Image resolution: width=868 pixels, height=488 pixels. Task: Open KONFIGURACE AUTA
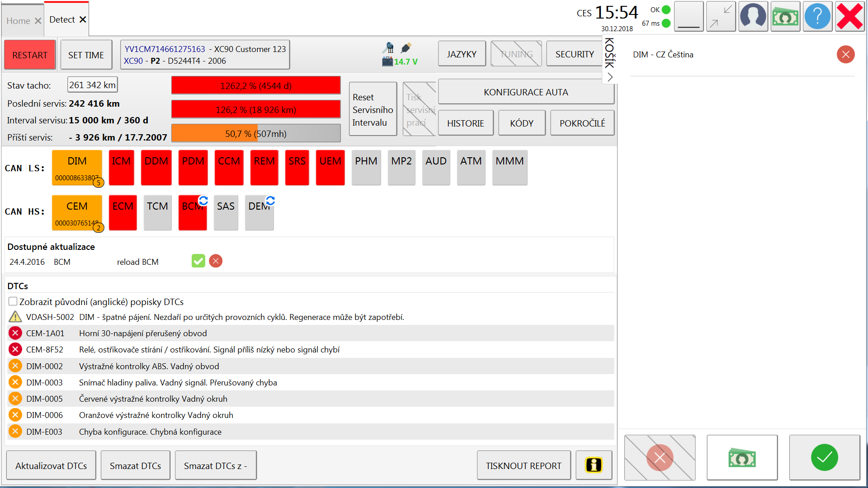[526, 92]
